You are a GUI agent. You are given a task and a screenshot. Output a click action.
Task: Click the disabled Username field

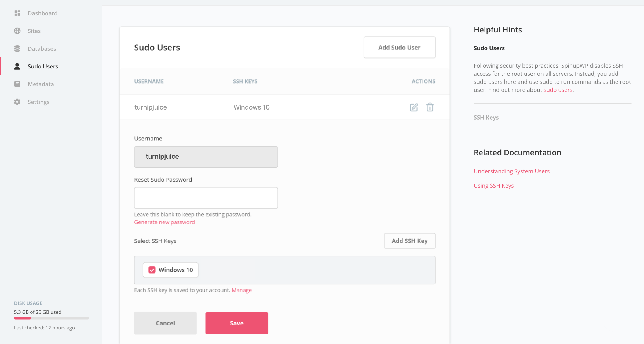click(206, 157)
